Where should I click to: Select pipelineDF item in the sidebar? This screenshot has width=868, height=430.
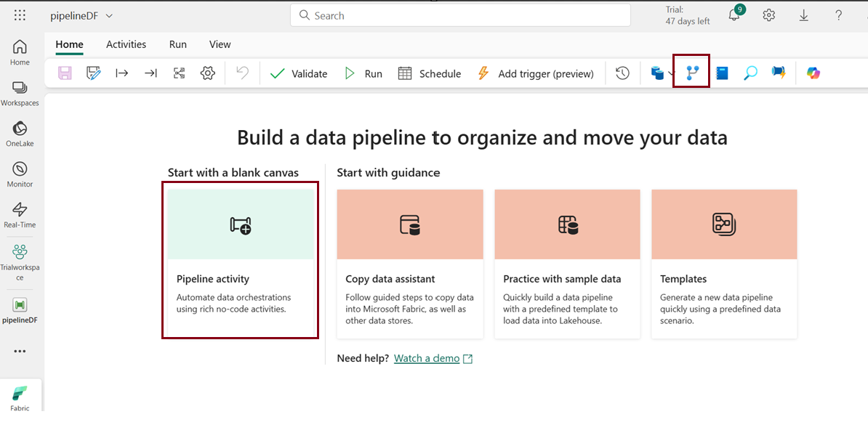[x=20, y=310]
